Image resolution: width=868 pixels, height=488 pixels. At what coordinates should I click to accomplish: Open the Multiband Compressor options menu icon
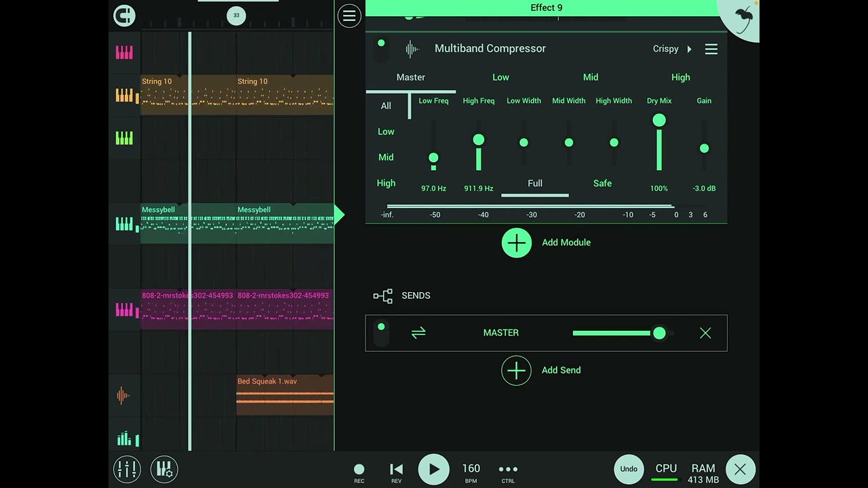(711, 49)
